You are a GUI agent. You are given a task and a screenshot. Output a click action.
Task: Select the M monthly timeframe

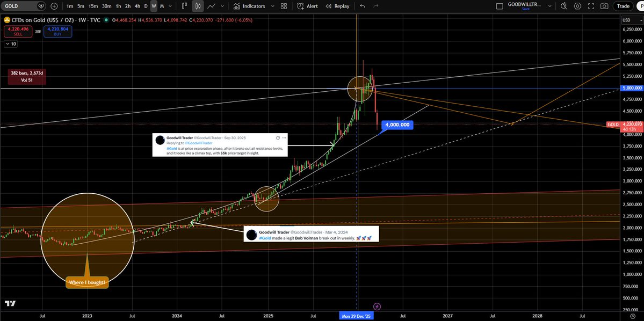(x=162, y=6)
